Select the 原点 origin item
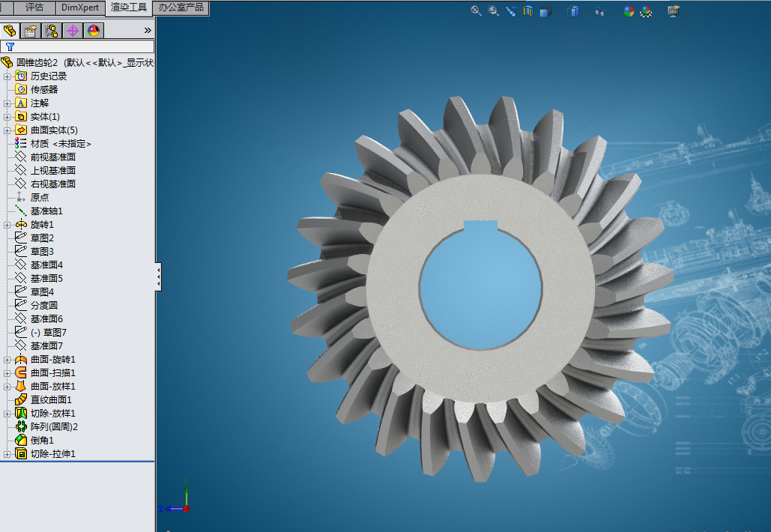The height and width of the screenshot is (532, 771). point(32,197)
